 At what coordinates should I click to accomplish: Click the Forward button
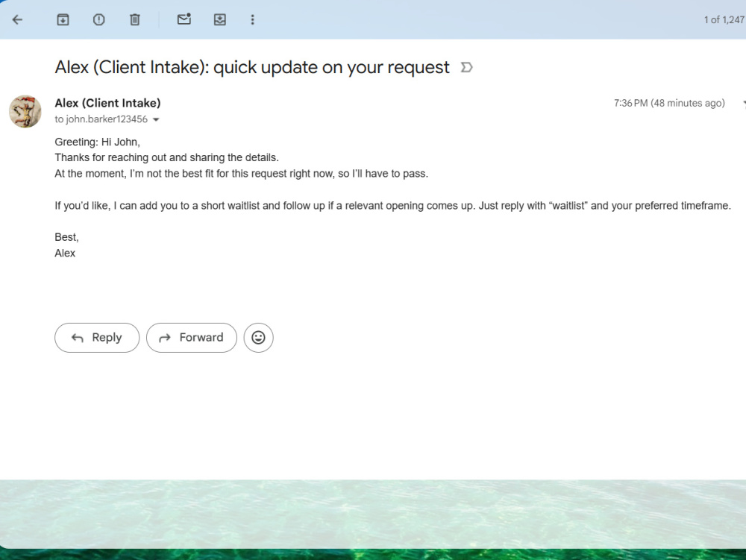pyautogui.click(x=191, y=338)
